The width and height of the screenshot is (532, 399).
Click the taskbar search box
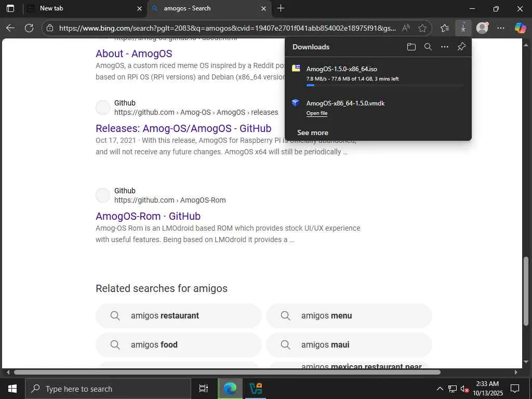[x=108, y=389]
